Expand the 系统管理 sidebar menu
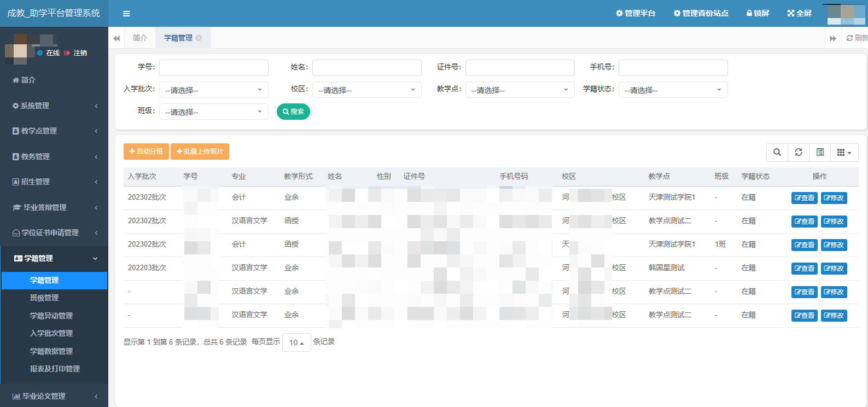 click(x=54, y=106)
